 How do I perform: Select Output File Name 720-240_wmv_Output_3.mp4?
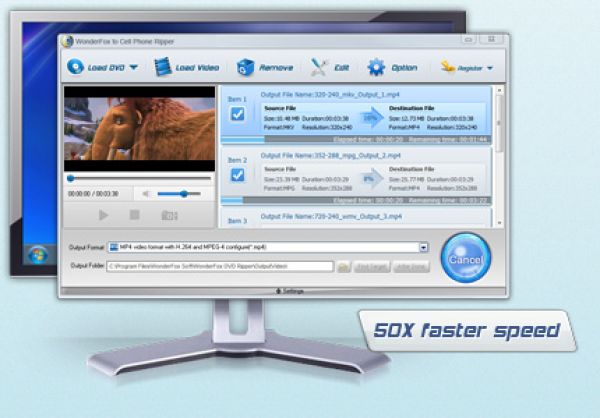point(331,216)
